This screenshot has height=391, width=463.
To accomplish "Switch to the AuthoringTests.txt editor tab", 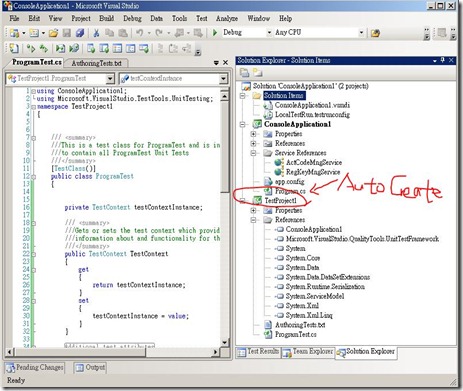I will (96, 63).
